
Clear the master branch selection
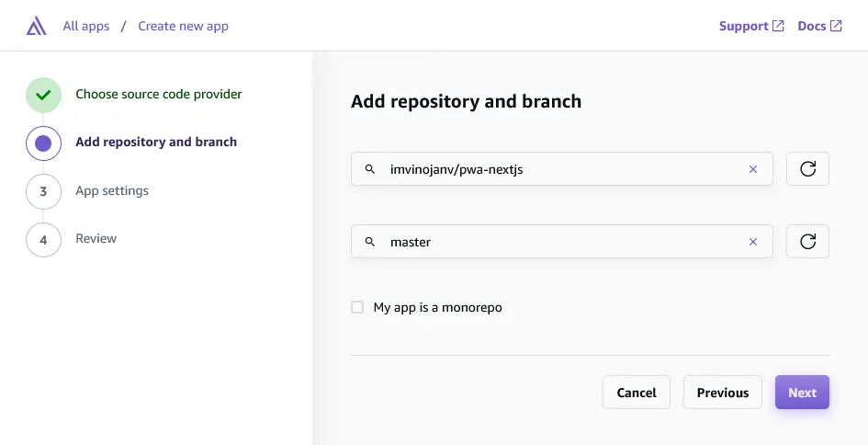753,242
